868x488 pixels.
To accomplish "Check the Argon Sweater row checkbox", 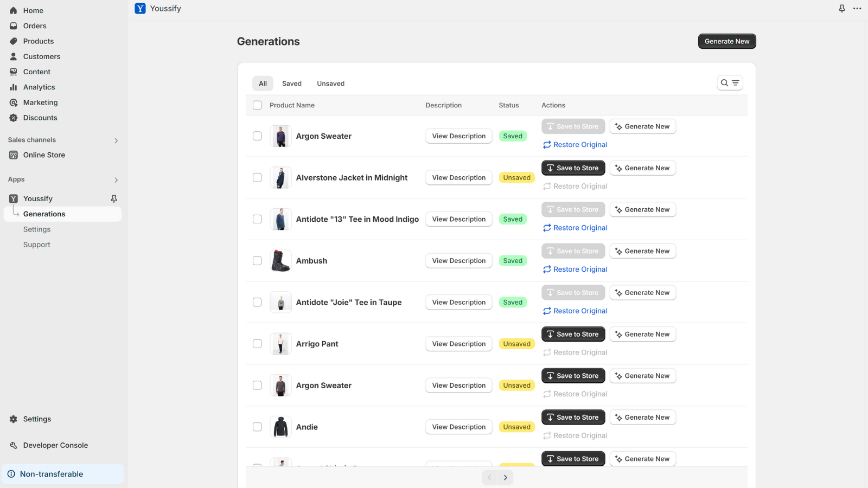I will click(257, 136).
